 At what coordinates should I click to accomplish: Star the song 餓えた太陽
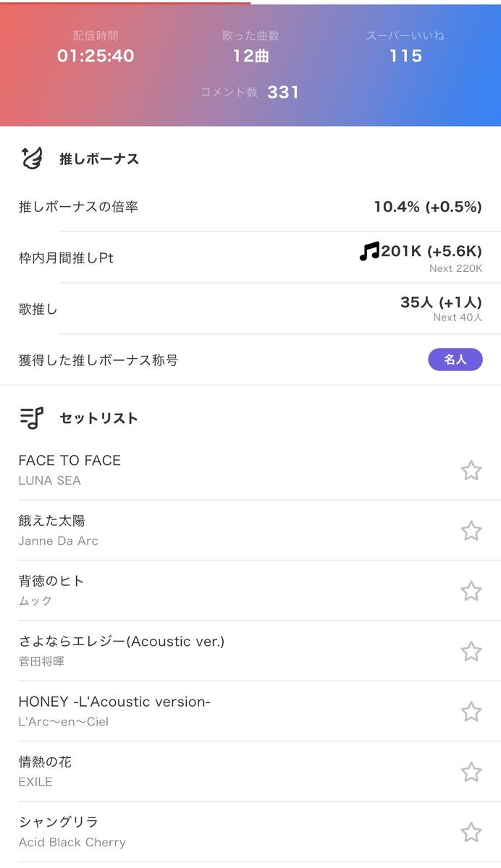point(471,530)
